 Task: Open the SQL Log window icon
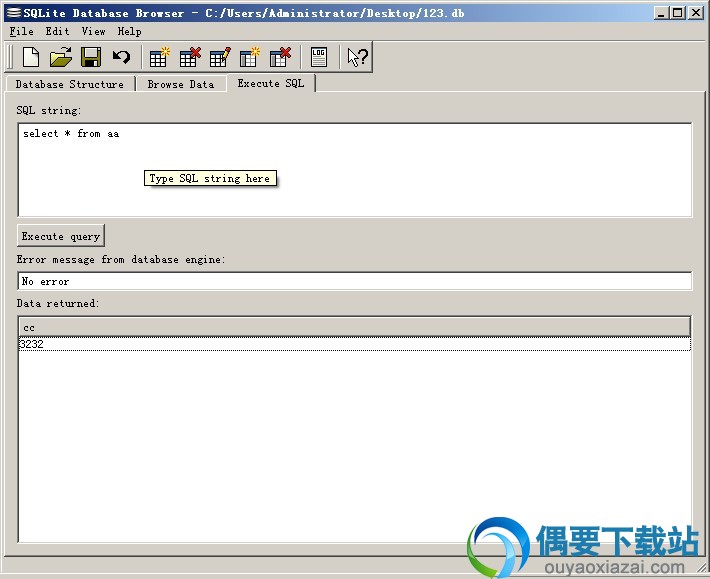319,57
